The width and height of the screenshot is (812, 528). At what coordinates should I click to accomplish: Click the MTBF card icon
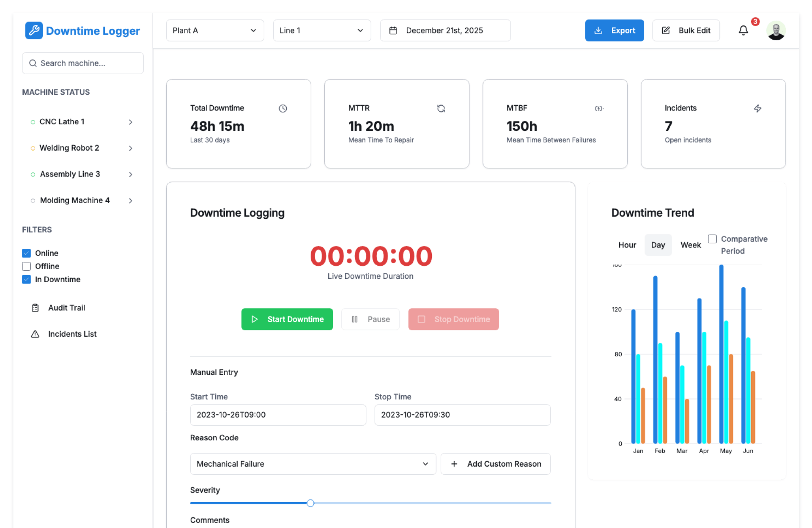coord(599,108)
